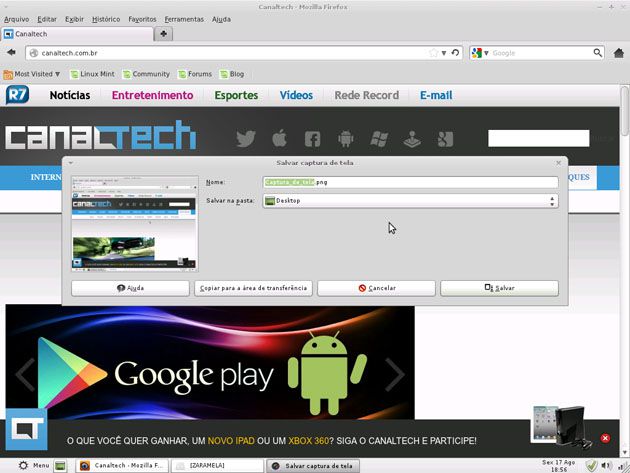Screen dimensions: 630x473
Task: Click the Canaltech CT logo in bottom banner
Action: click(27, 429)
